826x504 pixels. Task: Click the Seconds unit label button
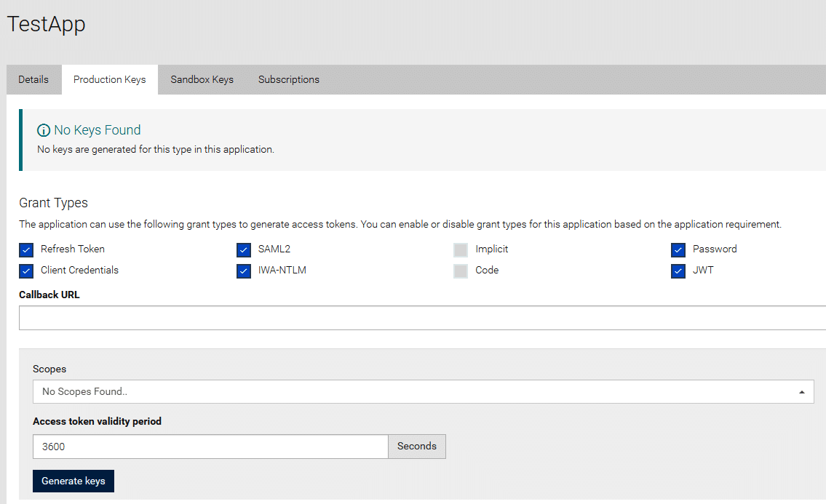click(x=416, y=447)
